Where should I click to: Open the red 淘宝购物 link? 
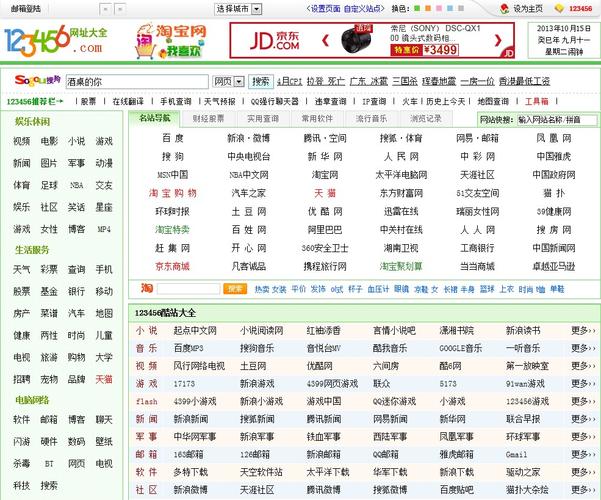point(173,193)
